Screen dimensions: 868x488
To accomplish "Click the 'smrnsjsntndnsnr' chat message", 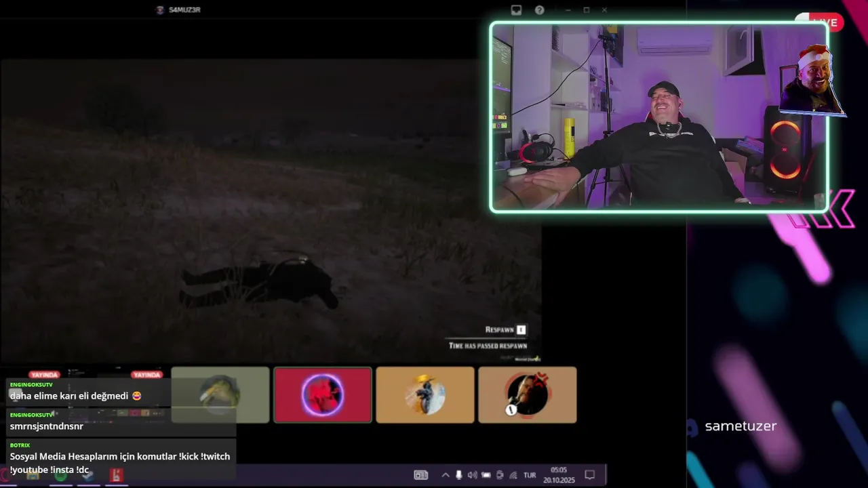I will pyautogui.click(x=47, y=426).
